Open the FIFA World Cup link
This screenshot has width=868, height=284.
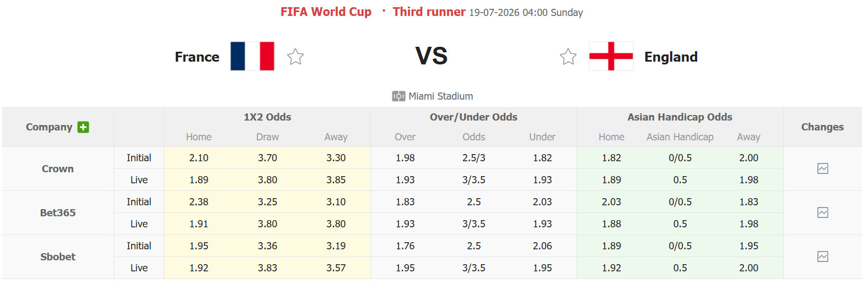[326, 12]
